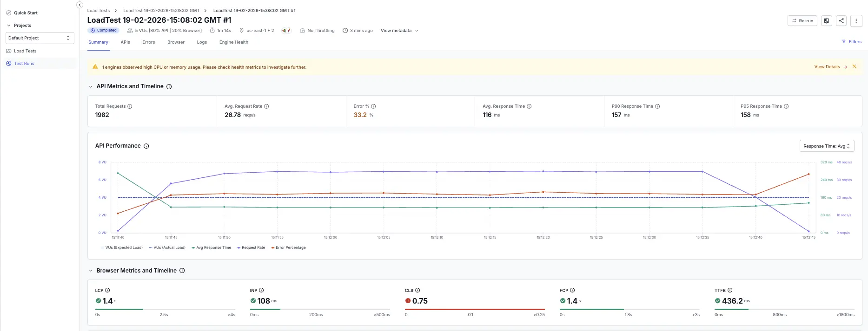868x331 pixels.
Task: Expand the View metadata dropdown
Action: click(x=399, y=31)
